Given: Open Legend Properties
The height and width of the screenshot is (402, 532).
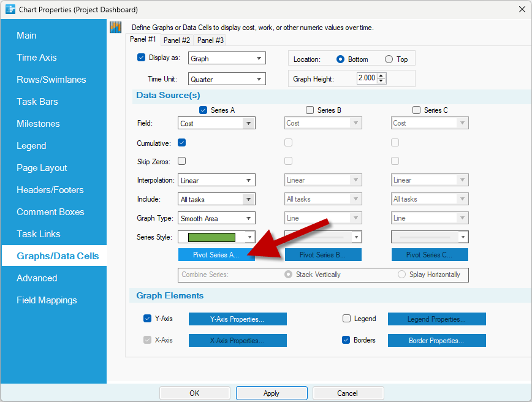Looking at the screenshot, I should [436, 319].
